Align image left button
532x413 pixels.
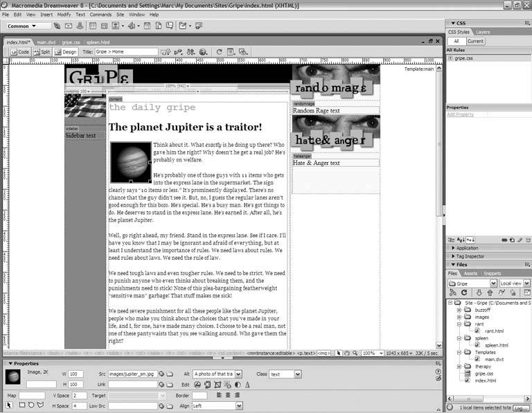[219, 395]
